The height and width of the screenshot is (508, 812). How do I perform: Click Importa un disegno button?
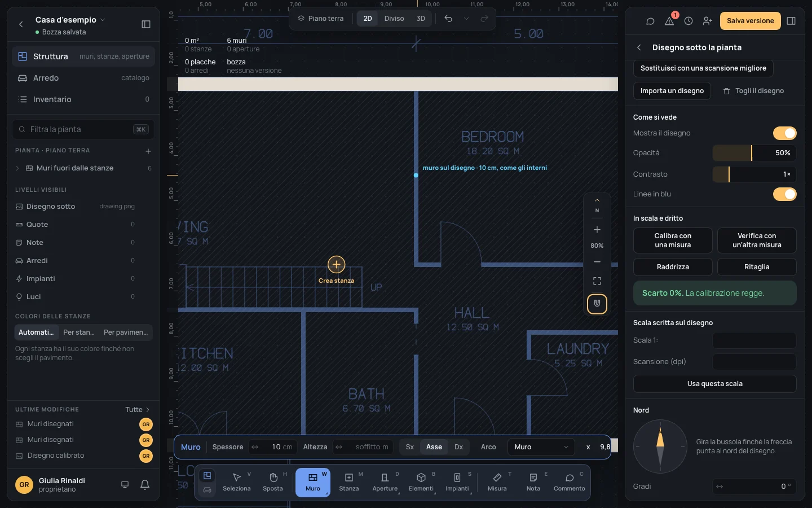click(x=672, y=91)
